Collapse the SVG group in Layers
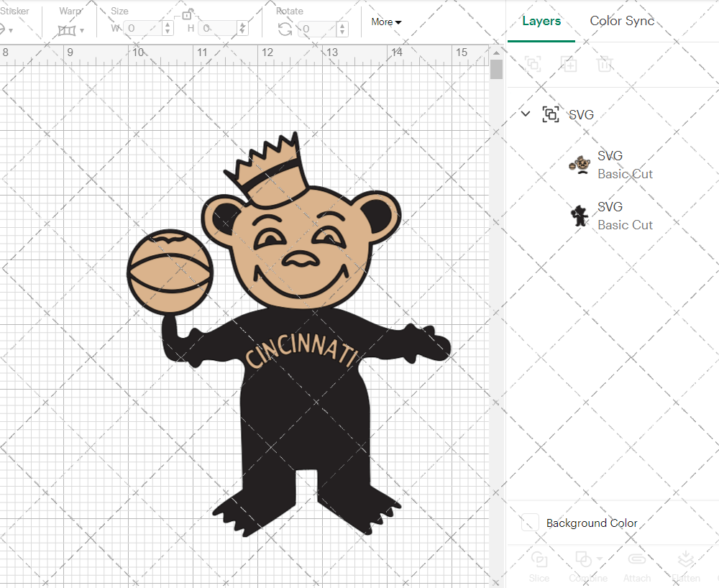Viewport: 719px width, 588px height. pyautogui.click(x=526, y=114)
